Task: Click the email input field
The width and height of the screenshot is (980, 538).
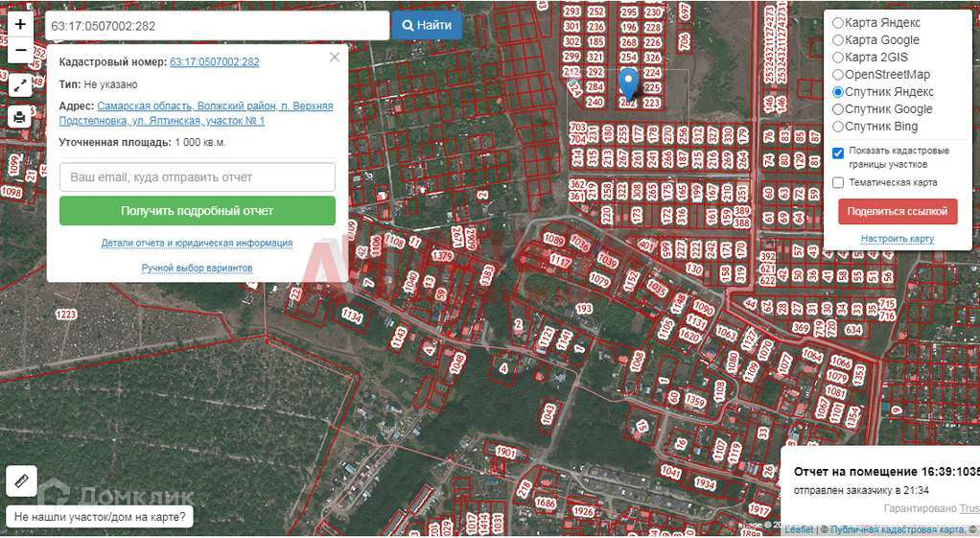Action: pos(198,176)
